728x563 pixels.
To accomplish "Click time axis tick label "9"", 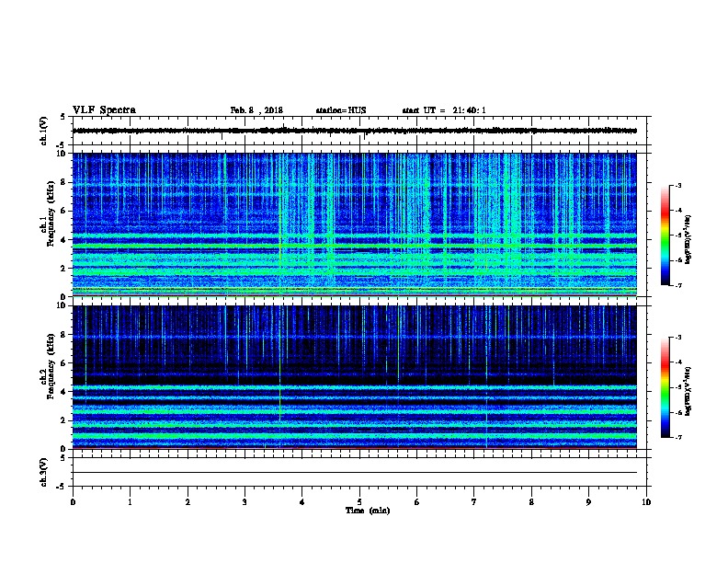I will [x=588, y=501].
